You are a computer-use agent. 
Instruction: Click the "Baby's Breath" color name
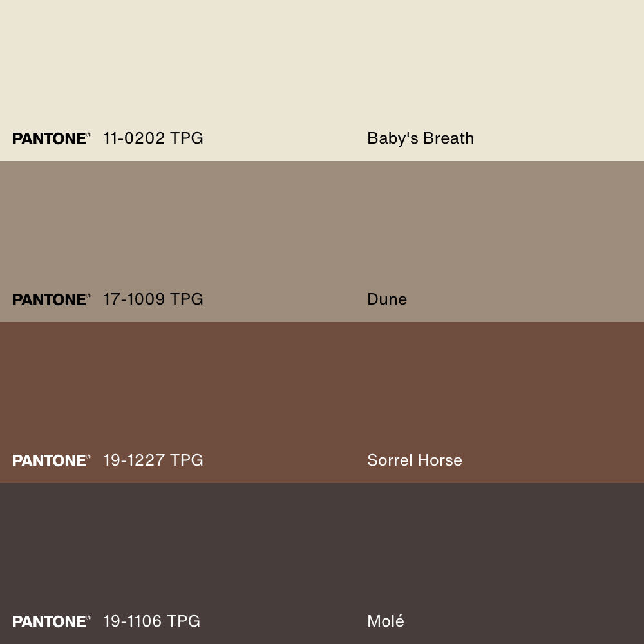tap(421, 138)
